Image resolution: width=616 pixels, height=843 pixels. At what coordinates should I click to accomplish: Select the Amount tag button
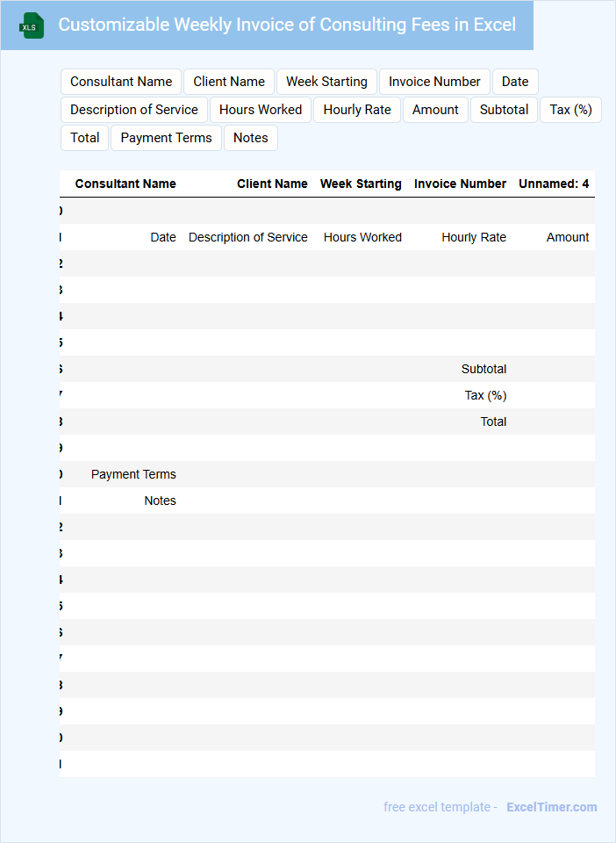[435, 110]
